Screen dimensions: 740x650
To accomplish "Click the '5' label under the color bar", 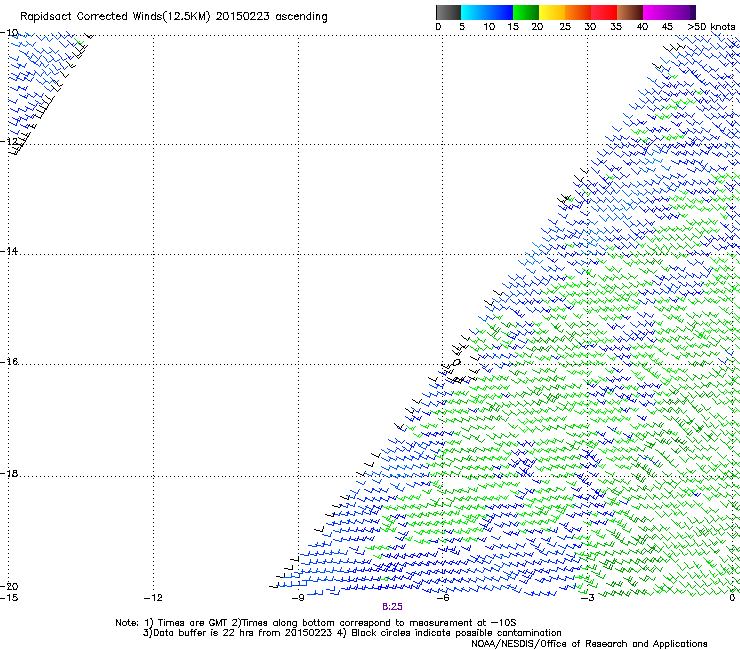I will 462,27.
